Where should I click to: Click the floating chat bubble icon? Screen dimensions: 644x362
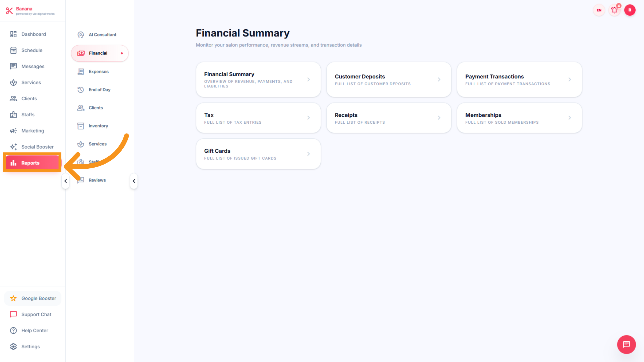click(x=626, y=344)
